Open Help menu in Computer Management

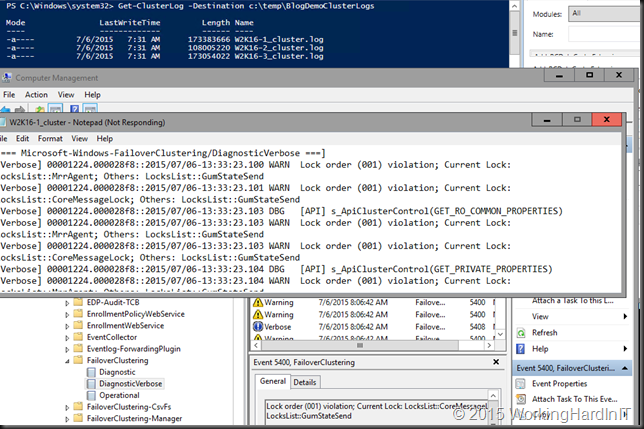point(92,95)
